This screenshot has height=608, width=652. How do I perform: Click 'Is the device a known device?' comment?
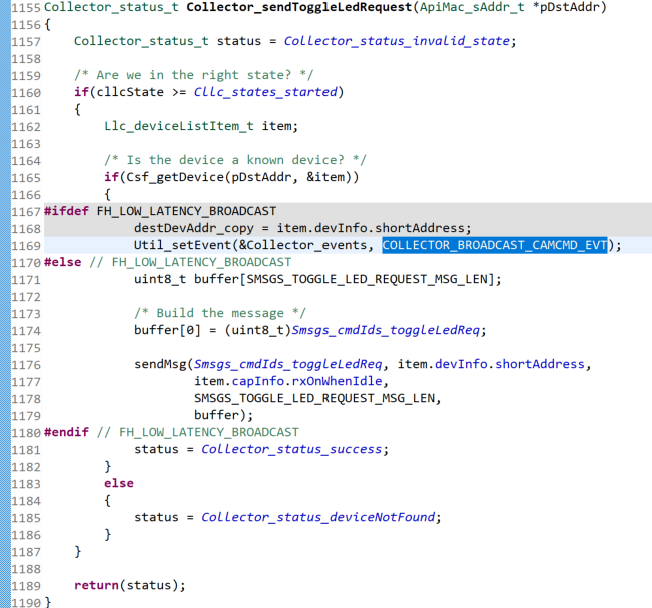(x=235, y=160)
